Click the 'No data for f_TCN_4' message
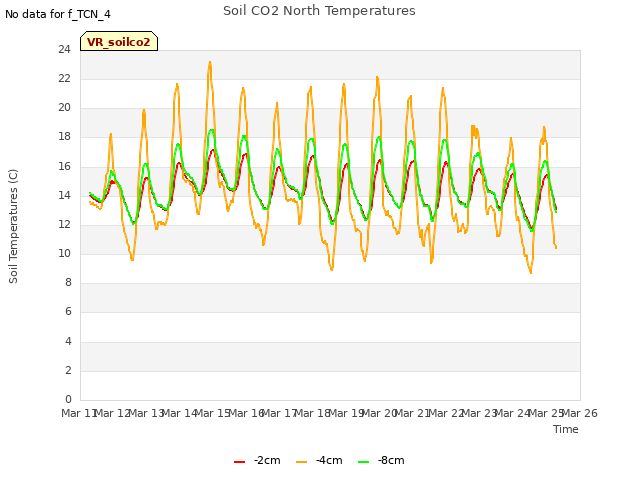Image resolution: width=640 pixels, height=480 pixels. 58,14
